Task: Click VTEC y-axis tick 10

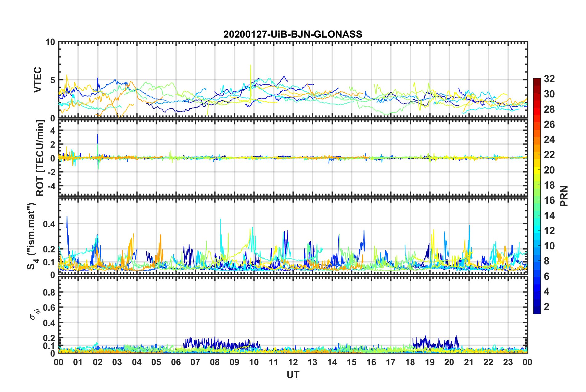Action: pyautogui.click(x=50, y=42)
